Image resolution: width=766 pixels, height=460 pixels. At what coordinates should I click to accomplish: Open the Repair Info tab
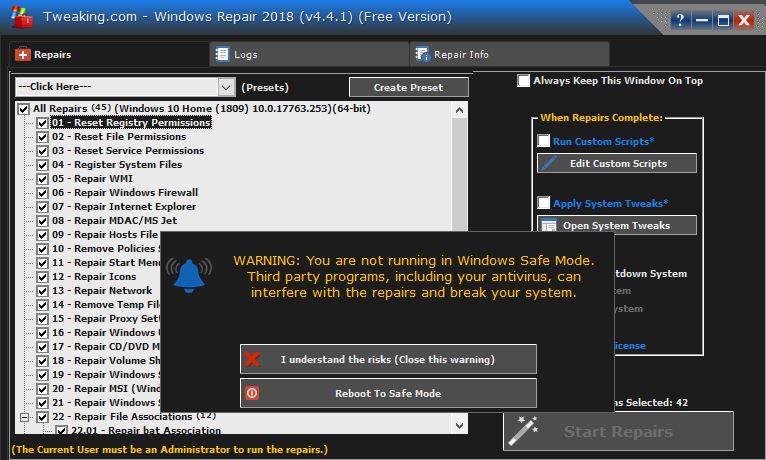510,54
